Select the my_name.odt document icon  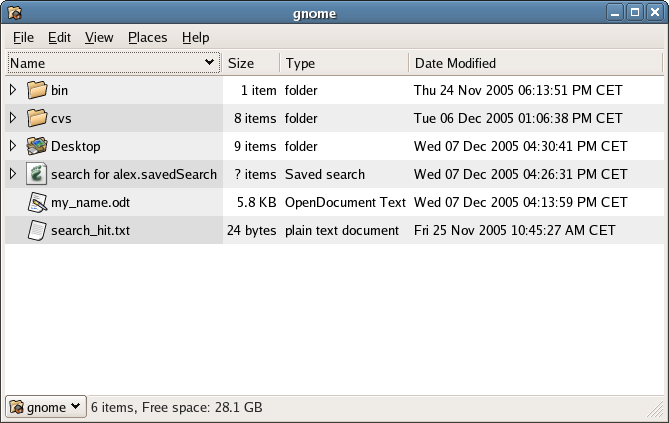37,202
